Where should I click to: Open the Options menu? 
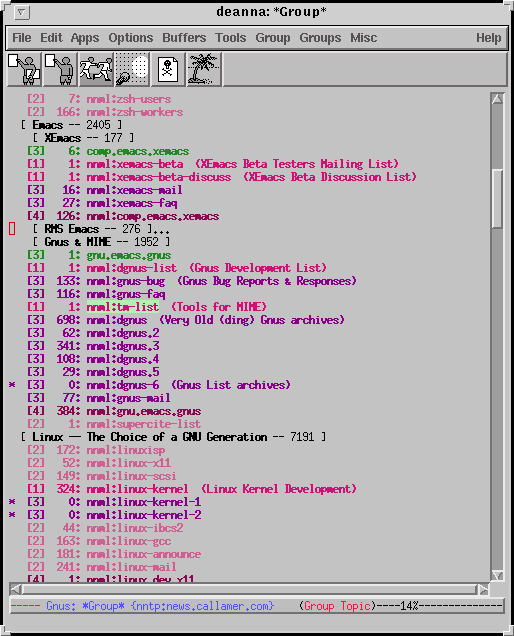131,38
